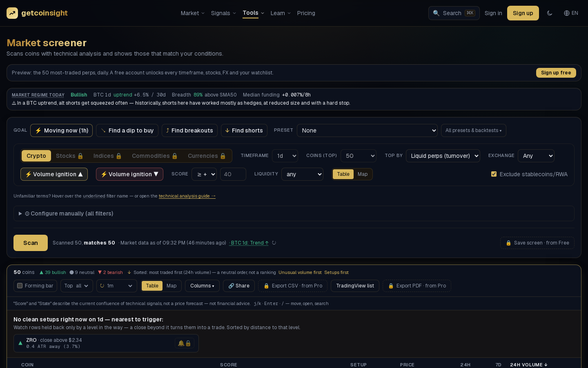Uncheck Exclude stablecoins/RWA checkbox

pyautogui.click(x=494, y=174)
